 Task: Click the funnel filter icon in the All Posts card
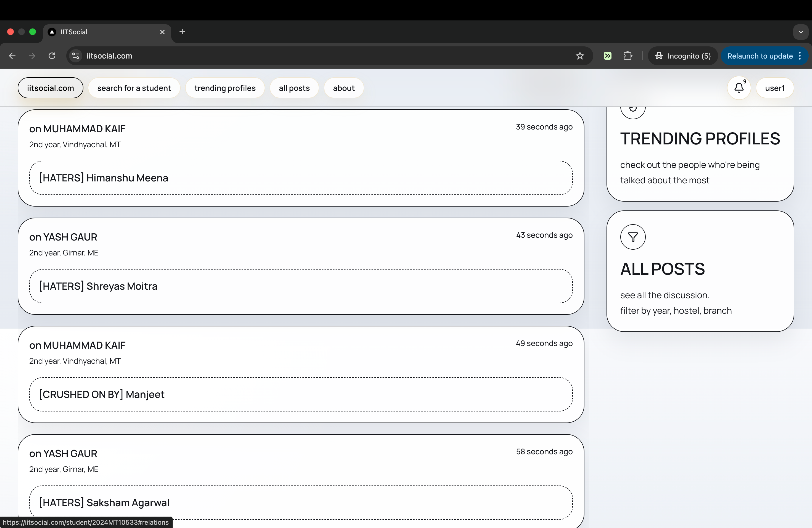633,237
